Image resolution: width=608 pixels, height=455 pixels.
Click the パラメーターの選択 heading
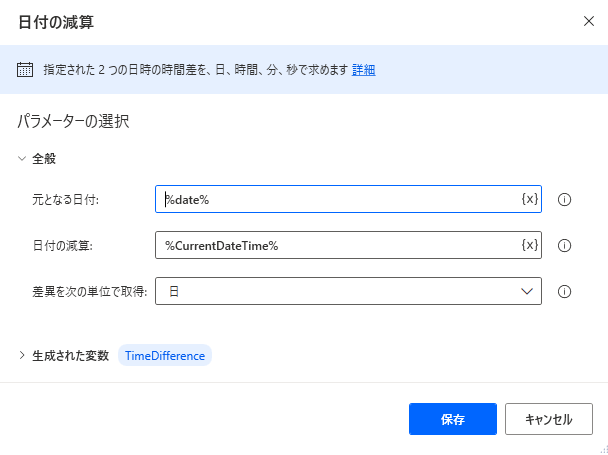[73, 121]
